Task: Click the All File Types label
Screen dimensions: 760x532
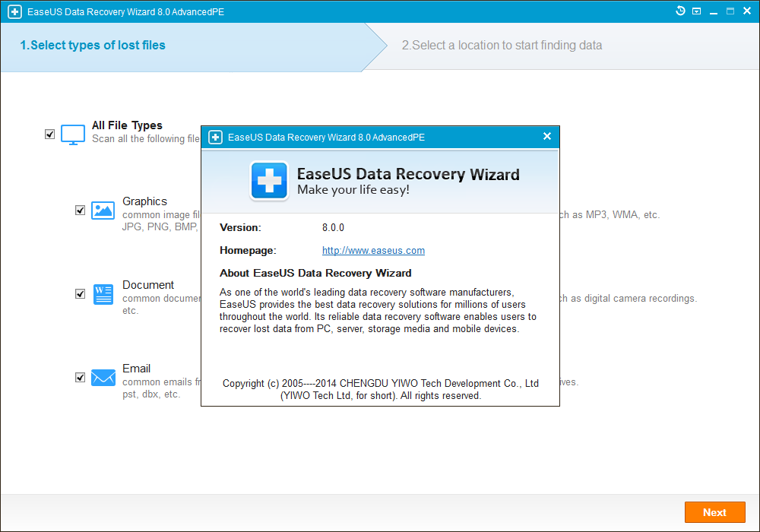Action: [127, 125]
